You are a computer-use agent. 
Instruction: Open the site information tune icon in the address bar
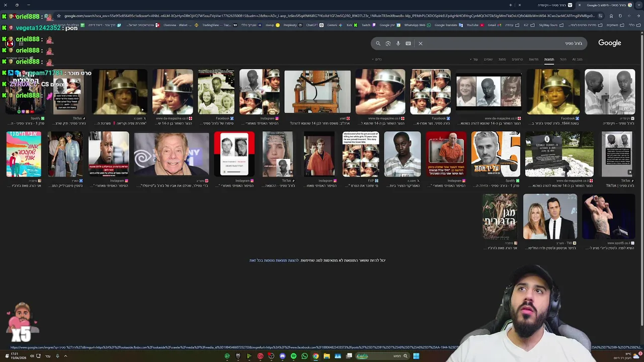pos(600,16)
